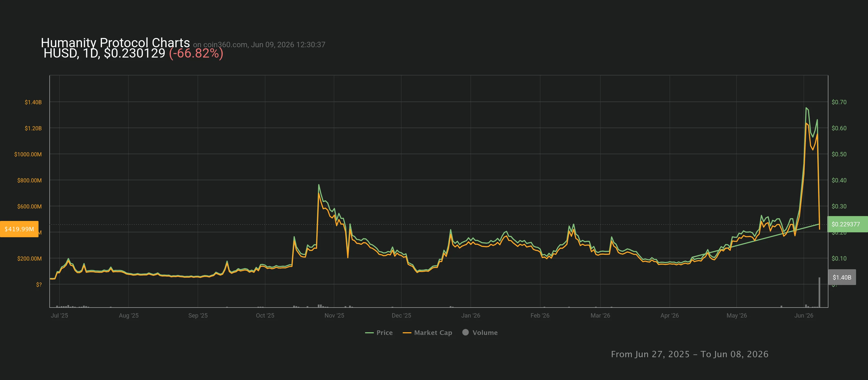Click the Jul '25 axis label
This screenshot has height=380, width=868.
pyautogui.click(x=59, y=315)
